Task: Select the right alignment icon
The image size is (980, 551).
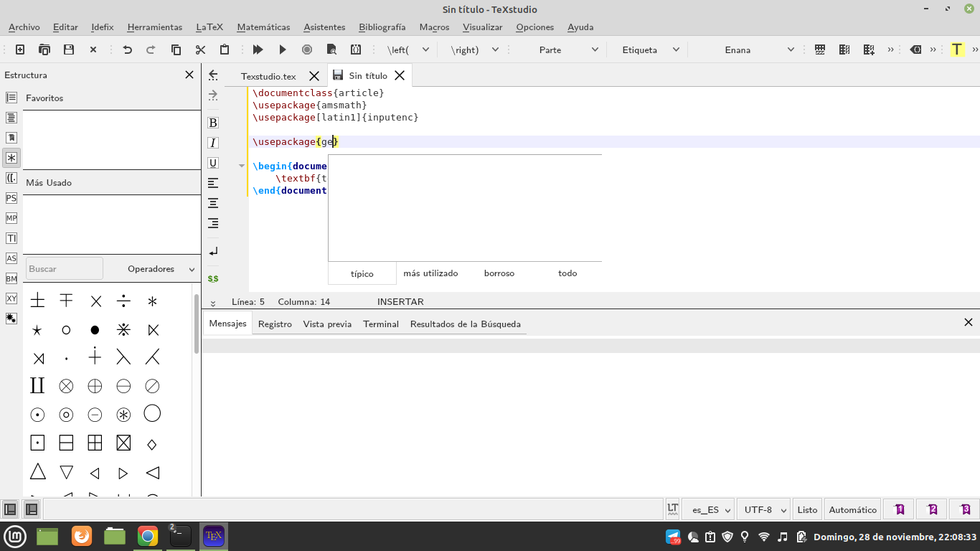Action: coord(212,223)
